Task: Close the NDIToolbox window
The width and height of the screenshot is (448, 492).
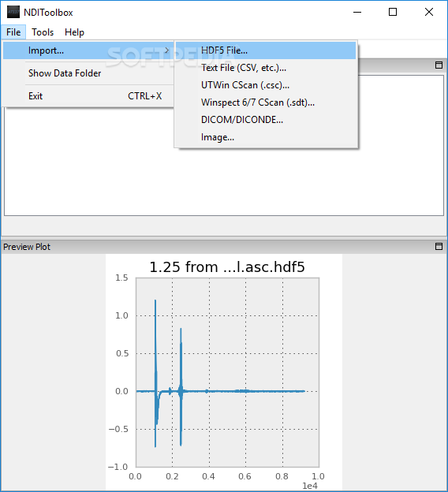Action: [x=429, y=13]
